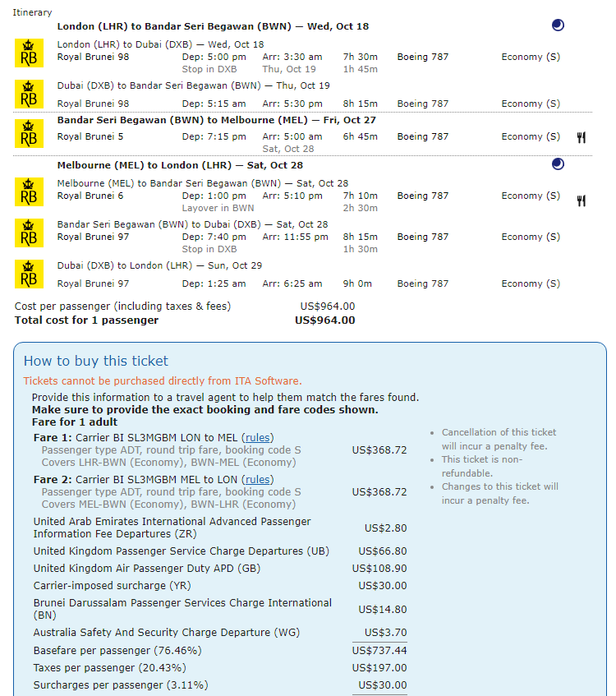The height and width of the screenshot is (696, 616).
Task: Click 'United Kingdom Air Passenger Duty APD (GB)'
Action: [147, 568]
